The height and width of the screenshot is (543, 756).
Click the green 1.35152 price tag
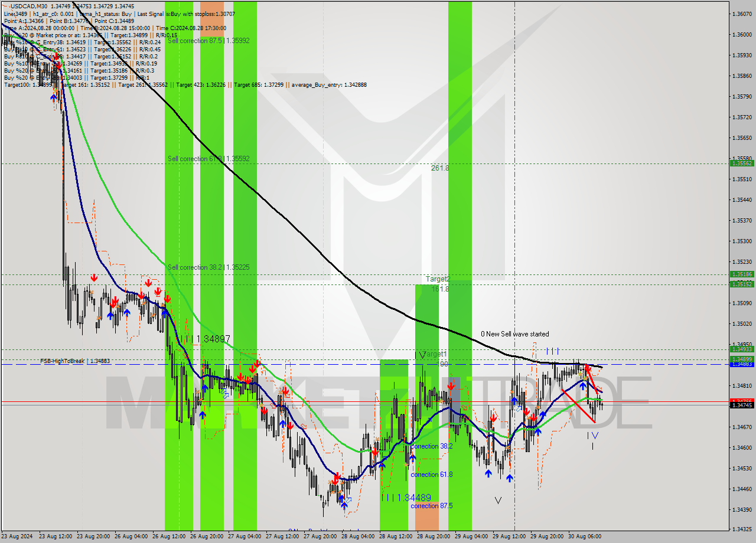click(742, 284)
